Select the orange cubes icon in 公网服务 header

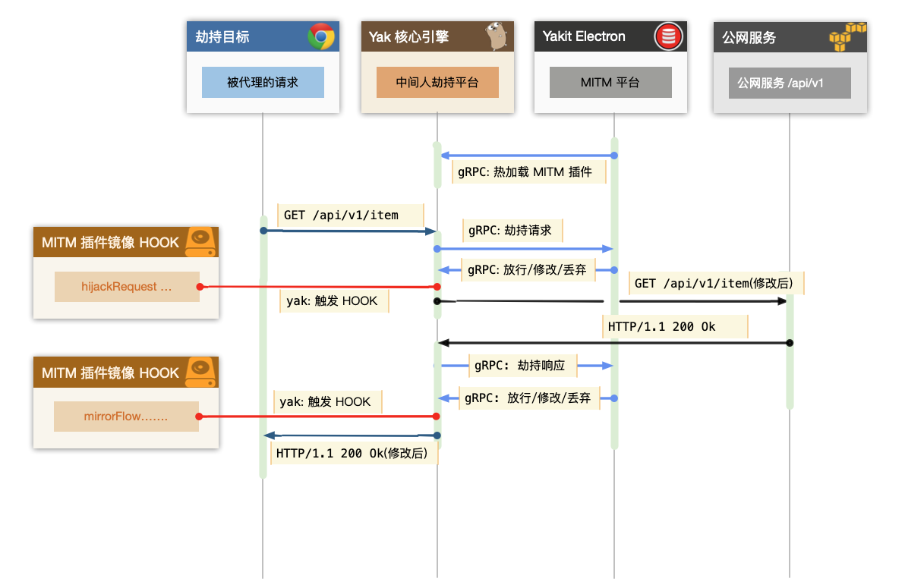click(847, 36)
